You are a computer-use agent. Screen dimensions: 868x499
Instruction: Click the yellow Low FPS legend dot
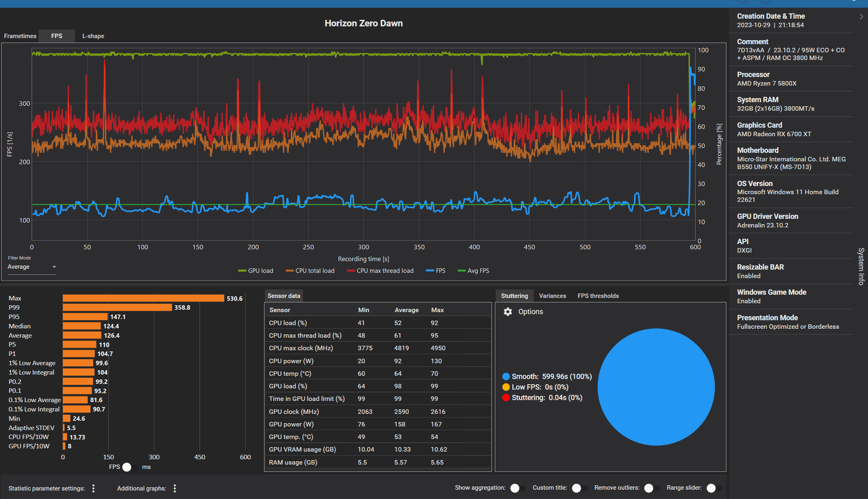506,387
